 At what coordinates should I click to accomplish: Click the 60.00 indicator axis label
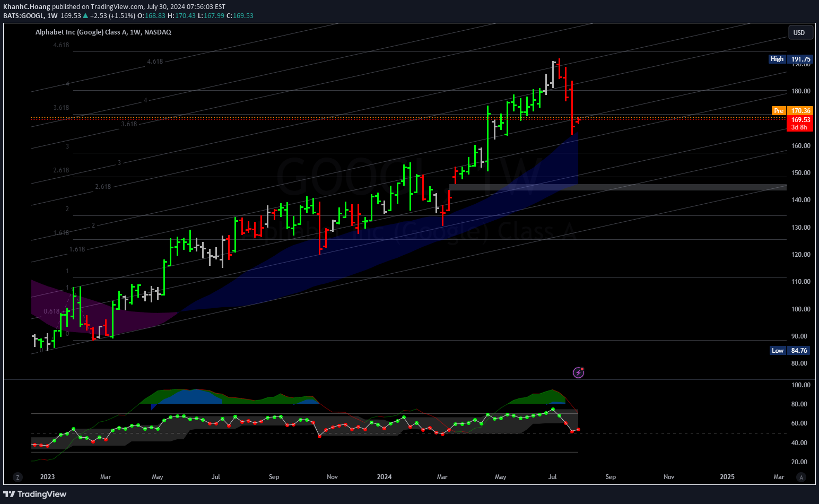coord(799,423)
